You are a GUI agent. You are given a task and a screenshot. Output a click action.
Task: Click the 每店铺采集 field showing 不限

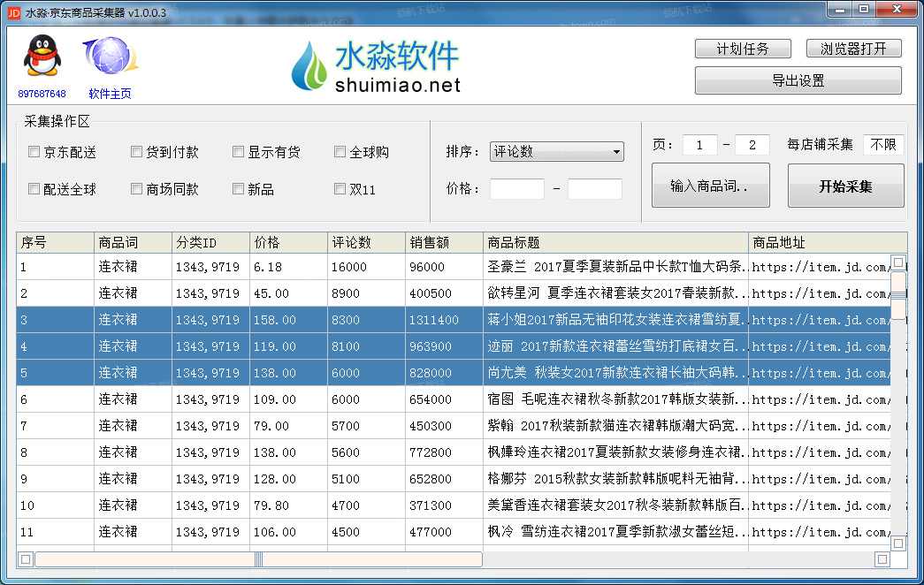pyautogui.click(x=882, y=144)
